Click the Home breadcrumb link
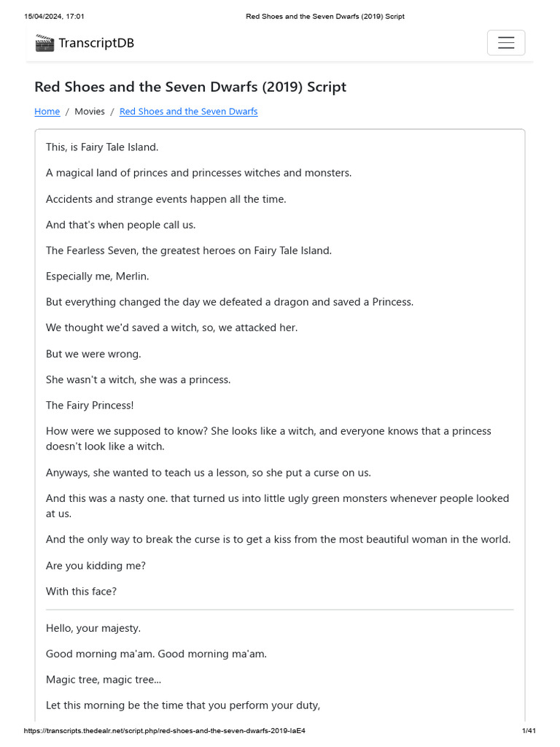Screen dimensions: 560x747 tap(47, 112)
